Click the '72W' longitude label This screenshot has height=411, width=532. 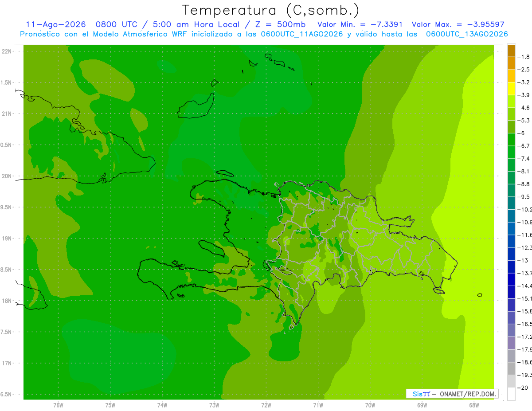click(266, 405)
